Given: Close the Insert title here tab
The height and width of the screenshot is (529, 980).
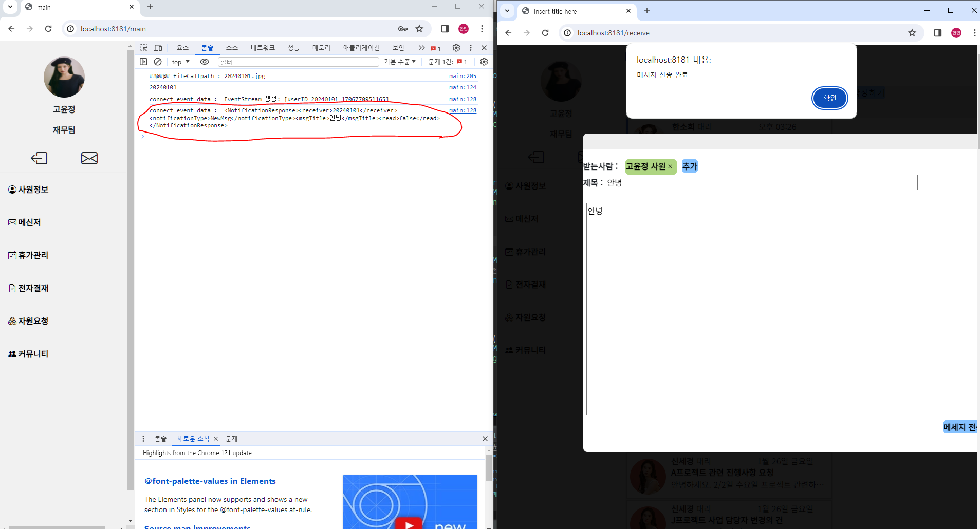Looking at the screenshot, I should coord(628,11).
